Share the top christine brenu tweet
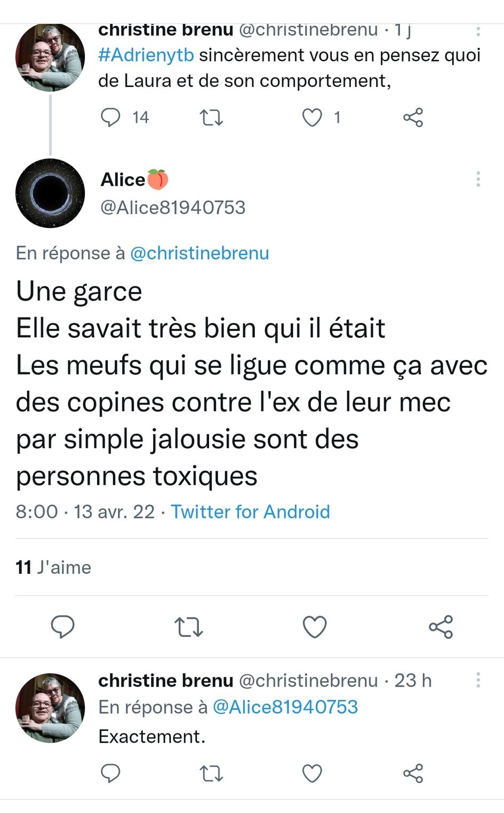This screenshot has width=504, height=813. (413, 117)
